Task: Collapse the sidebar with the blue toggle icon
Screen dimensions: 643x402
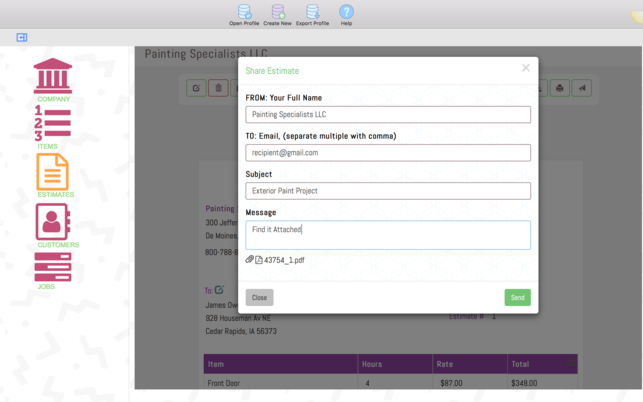Action: click(22, 37)
